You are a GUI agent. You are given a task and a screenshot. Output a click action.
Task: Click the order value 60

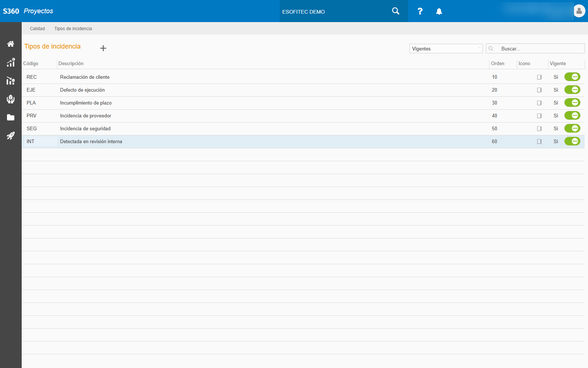click(x=495, y=141)
